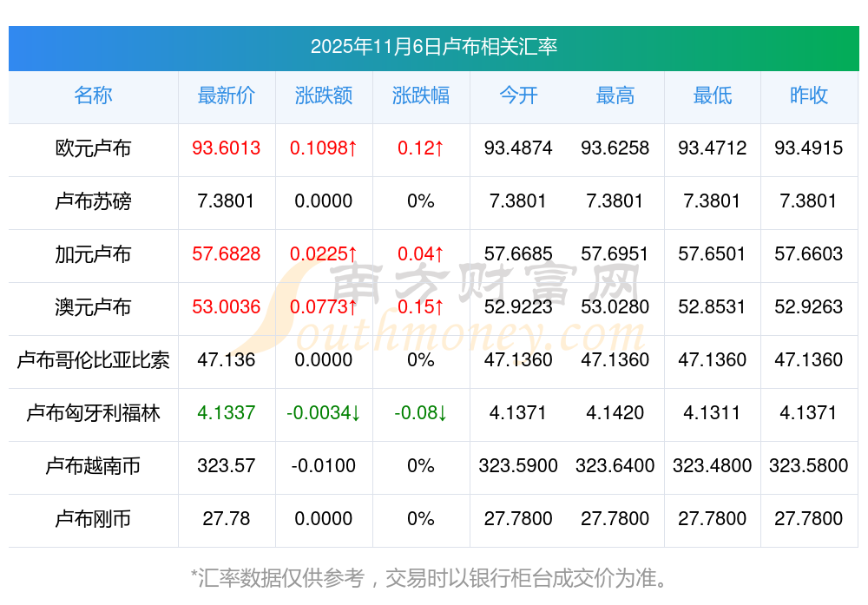Select high value 93.6258
Screen dimensions: 868x605
615,148
